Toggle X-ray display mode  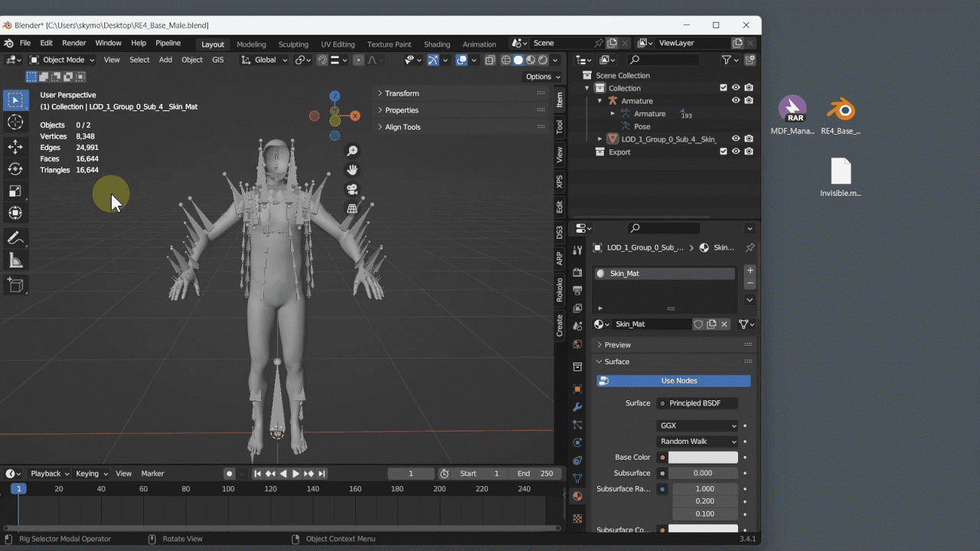coord(490,60)
